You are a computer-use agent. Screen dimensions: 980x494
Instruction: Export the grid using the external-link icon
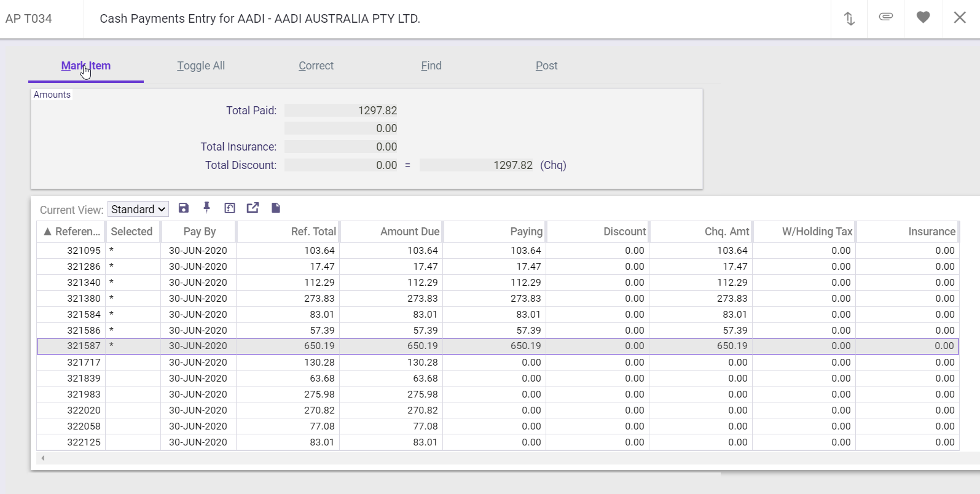pyautogui.click(x=253, y=208)
